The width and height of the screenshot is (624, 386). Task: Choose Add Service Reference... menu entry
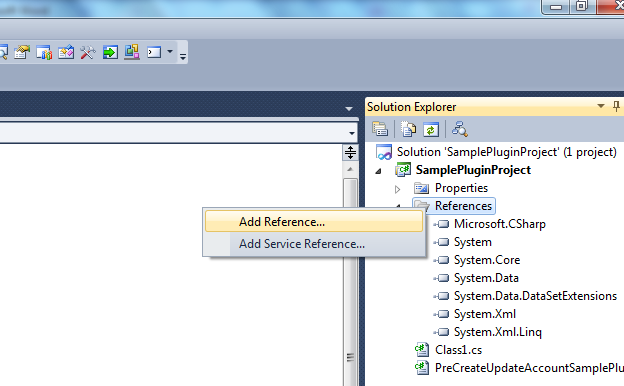click(x=314, y=244)
